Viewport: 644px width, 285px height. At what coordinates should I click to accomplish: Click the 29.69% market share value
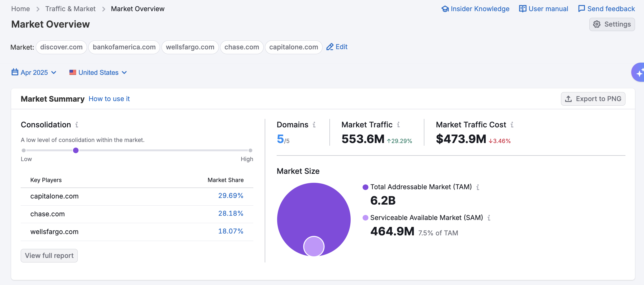click(230, 196)
